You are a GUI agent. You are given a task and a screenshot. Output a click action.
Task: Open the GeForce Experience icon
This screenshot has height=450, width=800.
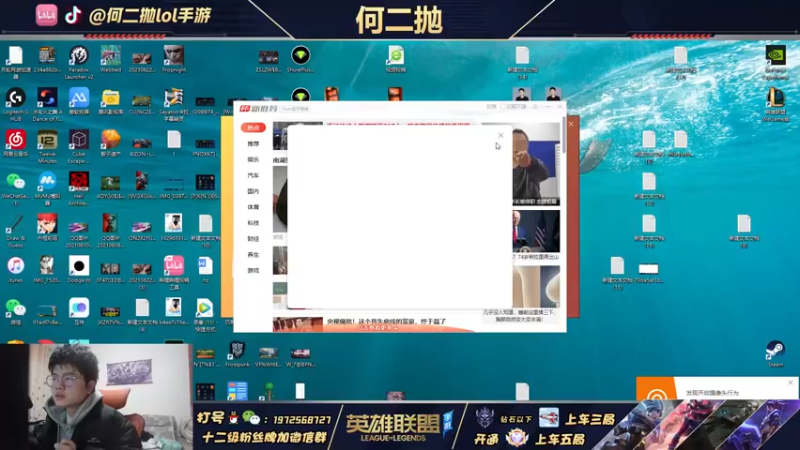[775, 55]
